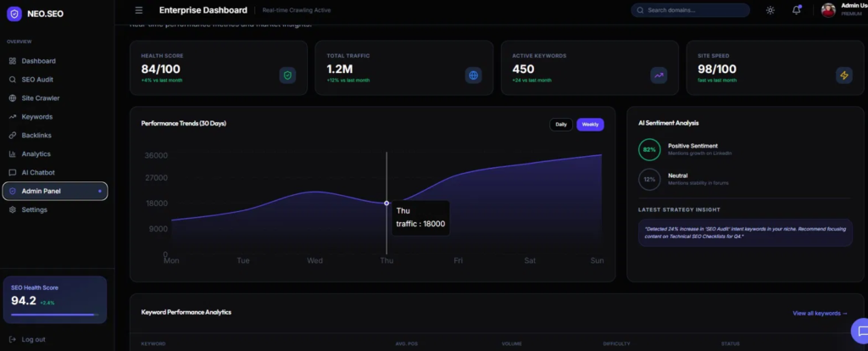This screenshot has height=351, width=868.
Task: Open Settings from the sidebar
Action: [55, 209]
